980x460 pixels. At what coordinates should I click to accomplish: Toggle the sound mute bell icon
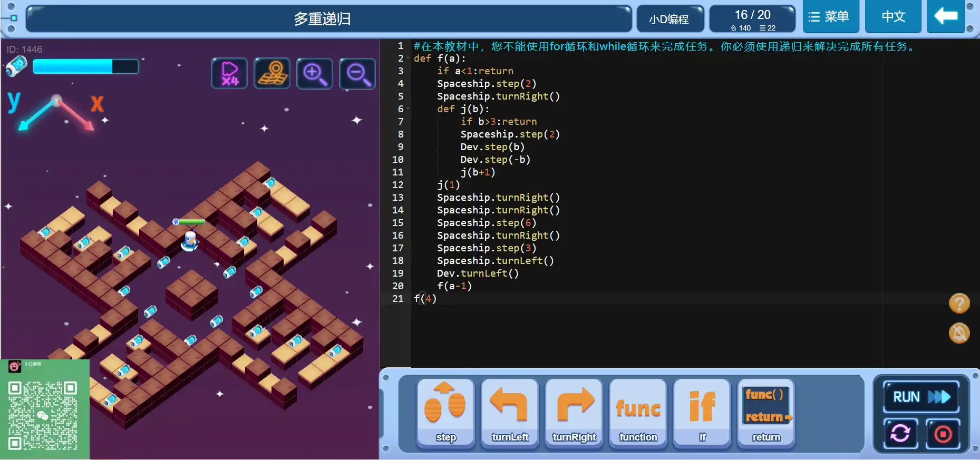click(959, 333)
